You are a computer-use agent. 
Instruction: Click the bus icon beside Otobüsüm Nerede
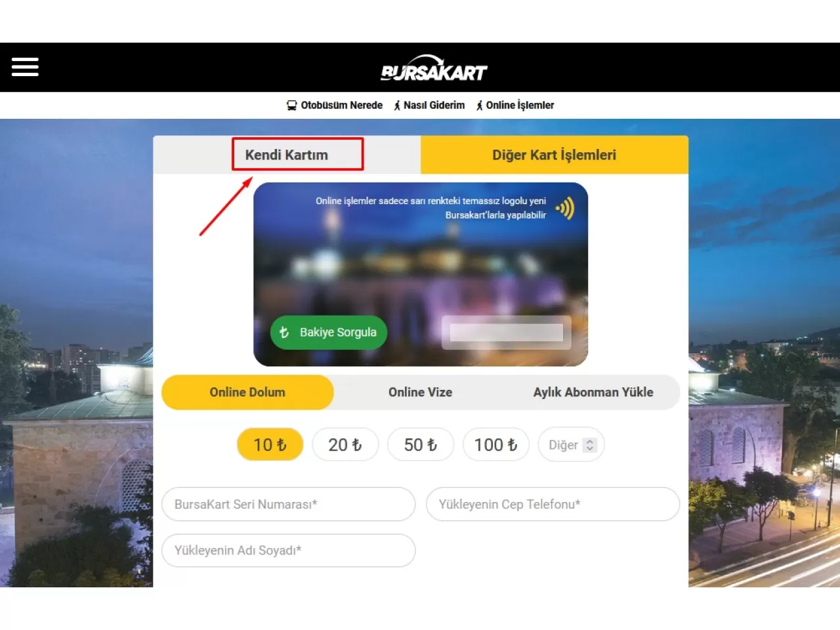[292, 106]
